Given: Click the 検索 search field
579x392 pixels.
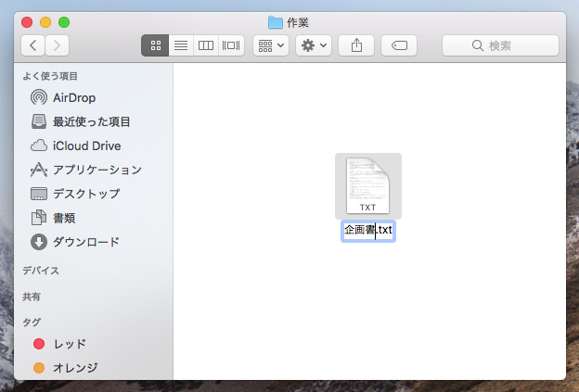Looking at the screenshot, I should tap(500, 45).
